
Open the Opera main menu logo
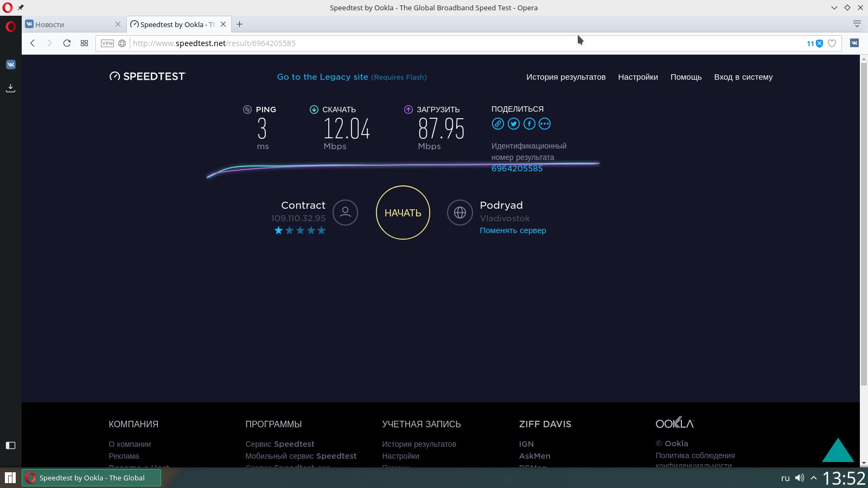[11, 26]
